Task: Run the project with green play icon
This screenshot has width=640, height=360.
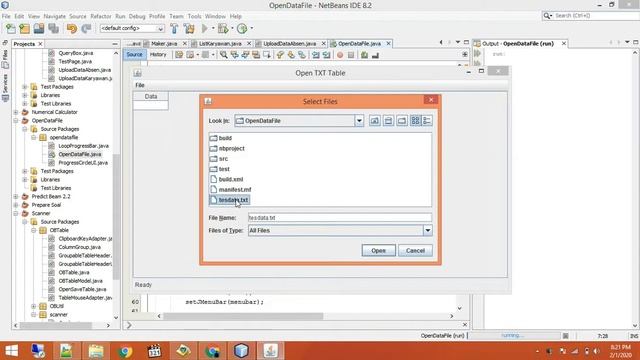Action: coord(204,29)
